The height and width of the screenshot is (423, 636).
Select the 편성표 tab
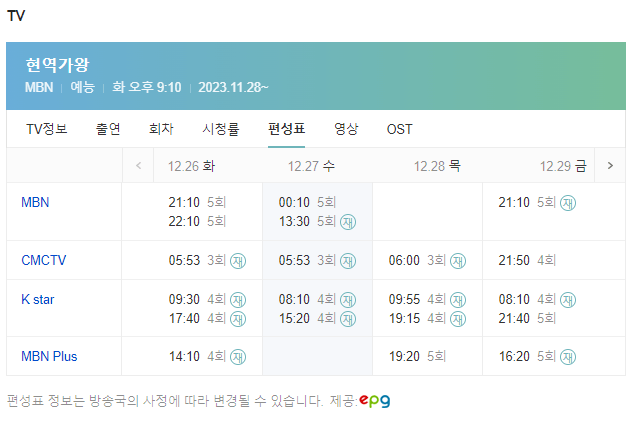[286, 129]
